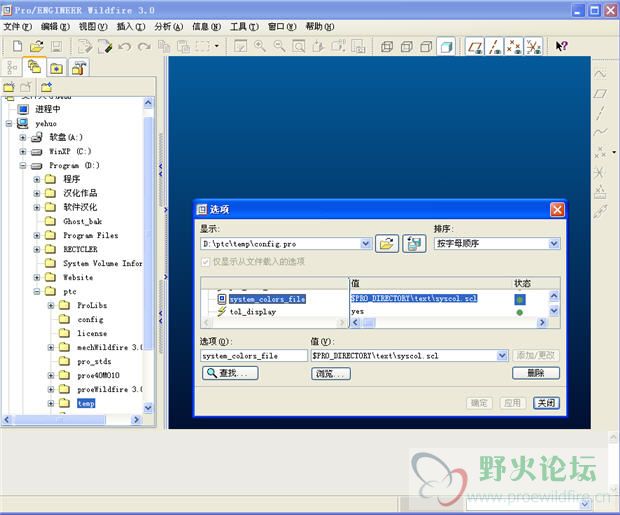Click the datum axis tool on right toolbar
The height and width of the screenshot is (515, 620).
pos(600,113)
